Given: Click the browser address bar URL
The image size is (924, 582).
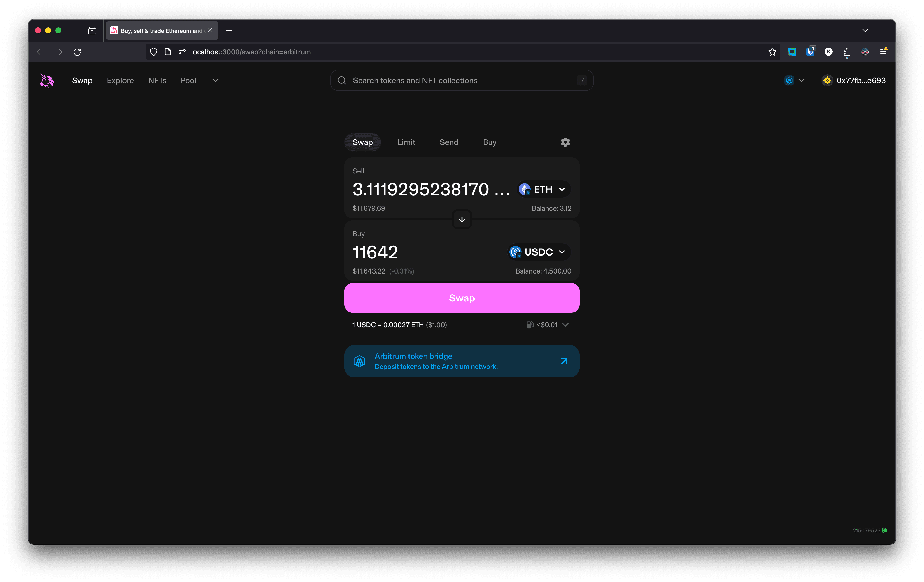Looking at the screenshot, I should (251, 52).
